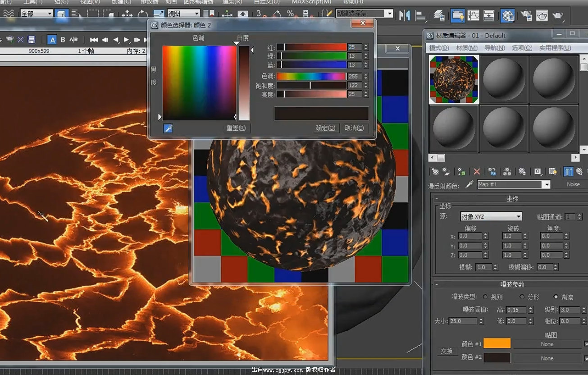588x375 pixels.
Task: Click the blue X icon in RAM player
Action: (20, 40)
